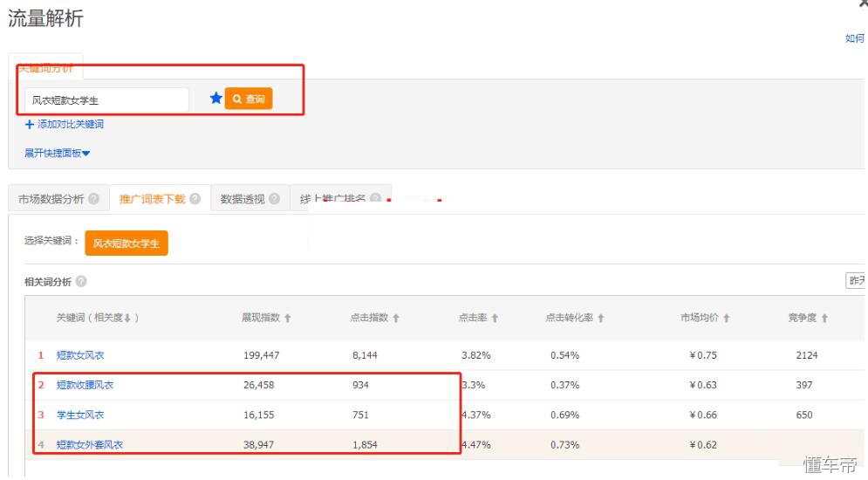The height and width of the screenshot is (480, 868).
Task: Click the 38,947 展现指数 cell
Action: (x=258, y=444)
